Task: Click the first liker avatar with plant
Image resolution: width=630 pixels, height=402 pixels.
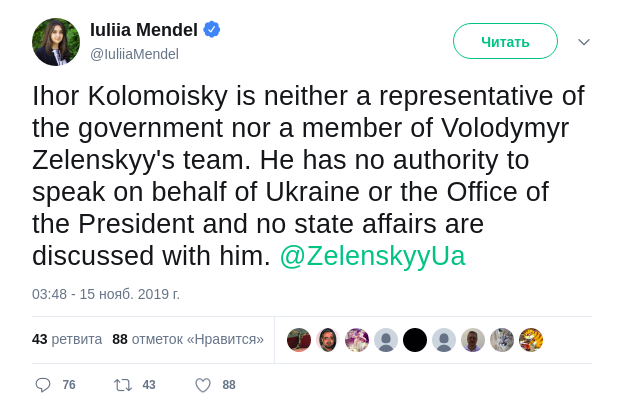Action: point(299,340)
